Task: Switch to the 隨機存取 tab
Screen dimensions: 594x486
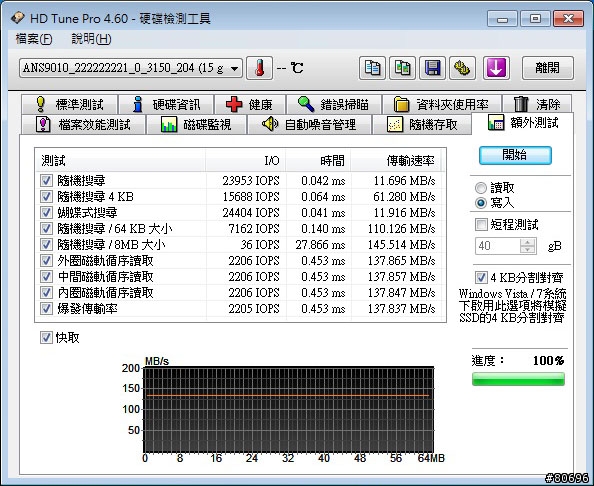Action: [x=422, y=124]
